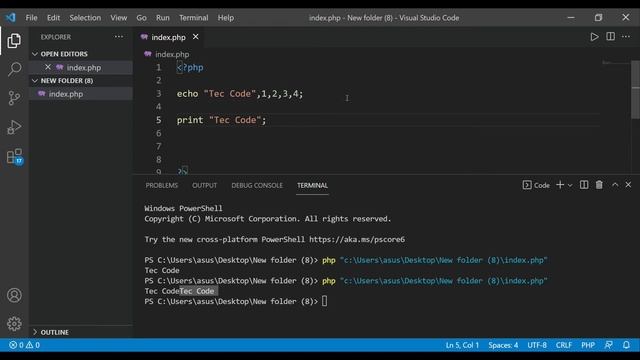Click the feedback icon in status bar
The height and width of the screenshot is (360, 640).
point(609,345)
